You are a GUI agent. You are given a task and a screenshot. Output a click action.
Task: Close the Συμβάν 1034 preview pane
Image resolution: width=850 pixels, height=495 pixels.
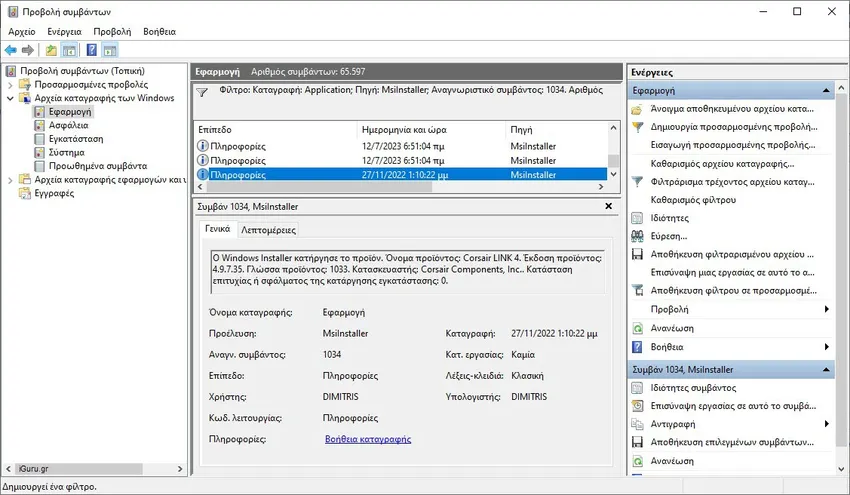(x=608, y=206)
